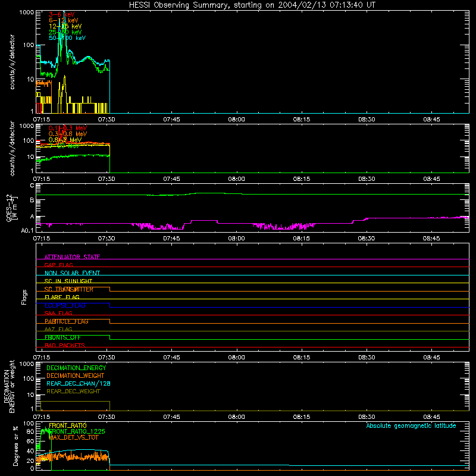Click the green 25-50 keV legend label
This screenshot has height=476, width=476.
pos(65,32)
